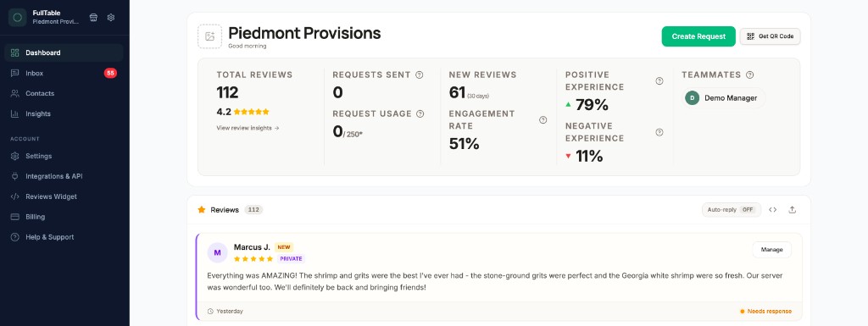Click the Create Request button
Screen dimensions: 868x326
(x=698, y=36)
